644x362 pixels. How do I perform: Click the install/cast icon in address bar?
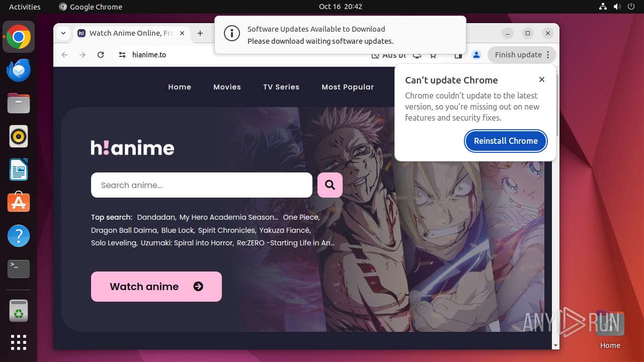(x=417, y=55)
